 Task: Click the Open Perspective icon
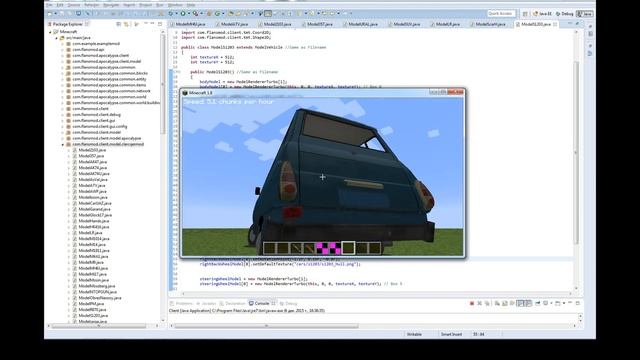coord(525,14)
